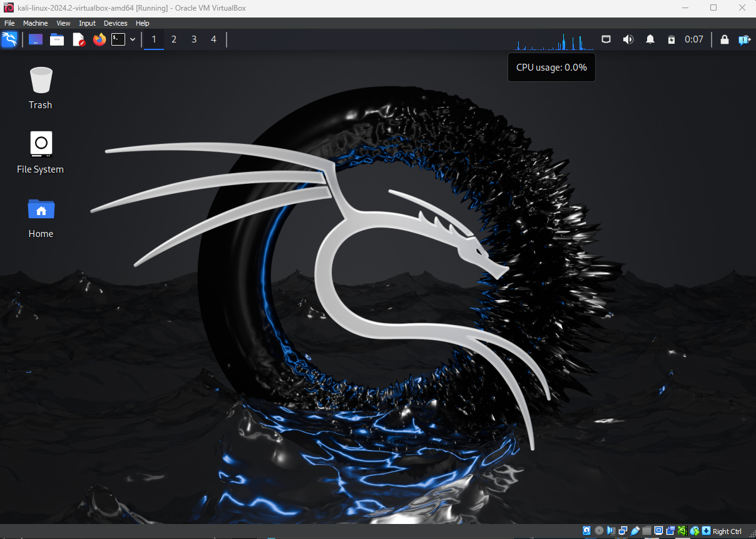The image size is (756, 539).
Task: Open the Kali applications menu
Action: coord(9,39)
